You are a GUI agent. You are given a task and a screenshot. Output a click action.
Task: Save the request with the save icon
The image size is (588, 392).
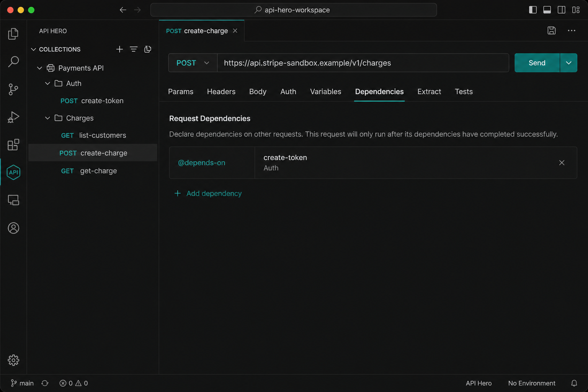[x=552, y=31]
